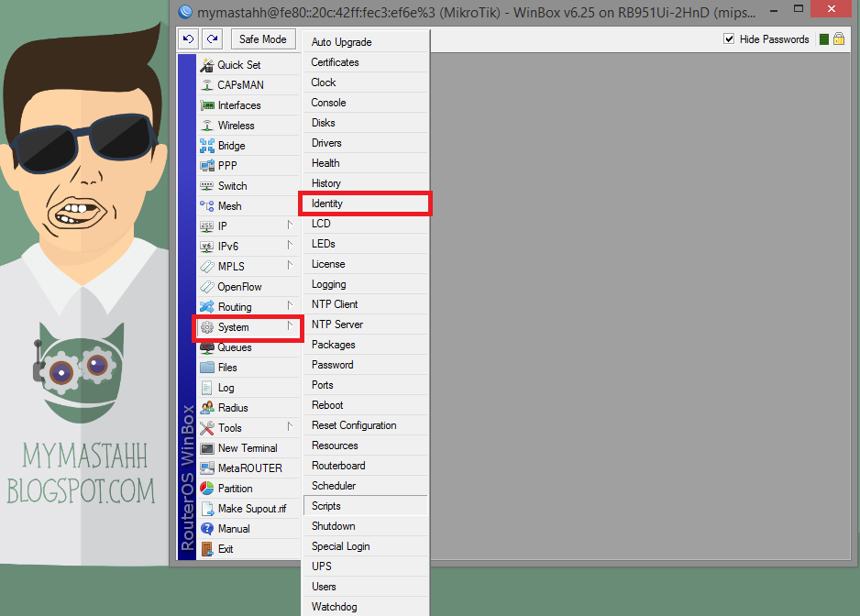
Task: Choose Packages from System submenu
Action: click(365, 345)
